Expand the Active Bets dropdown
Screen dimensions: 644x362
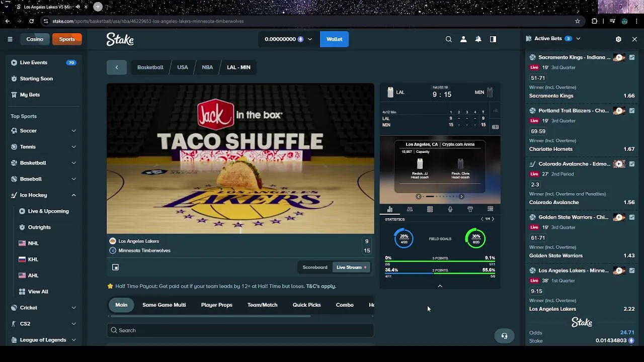[x=578, y=39]
